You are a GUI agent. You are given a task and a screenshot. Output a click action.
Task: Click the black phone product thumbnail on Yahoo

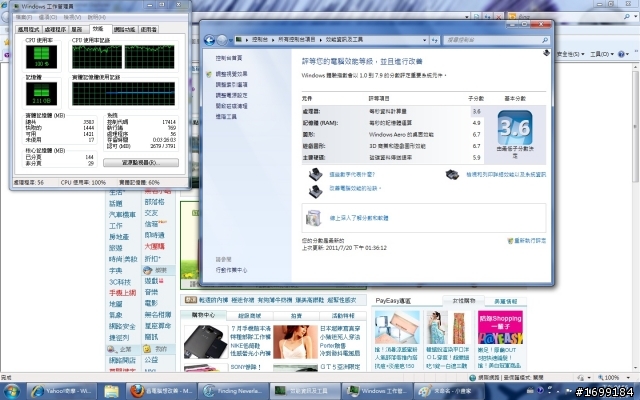(206, 342)
